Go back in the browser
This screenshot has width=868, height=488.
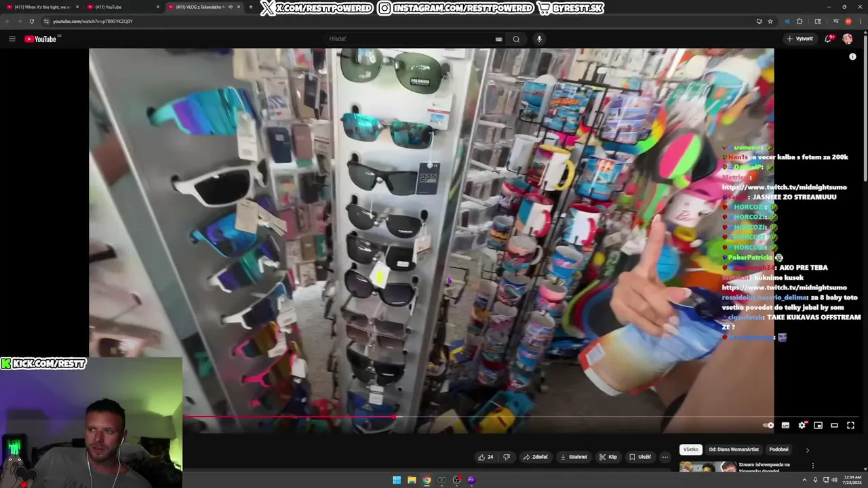[x=7, y=21]
